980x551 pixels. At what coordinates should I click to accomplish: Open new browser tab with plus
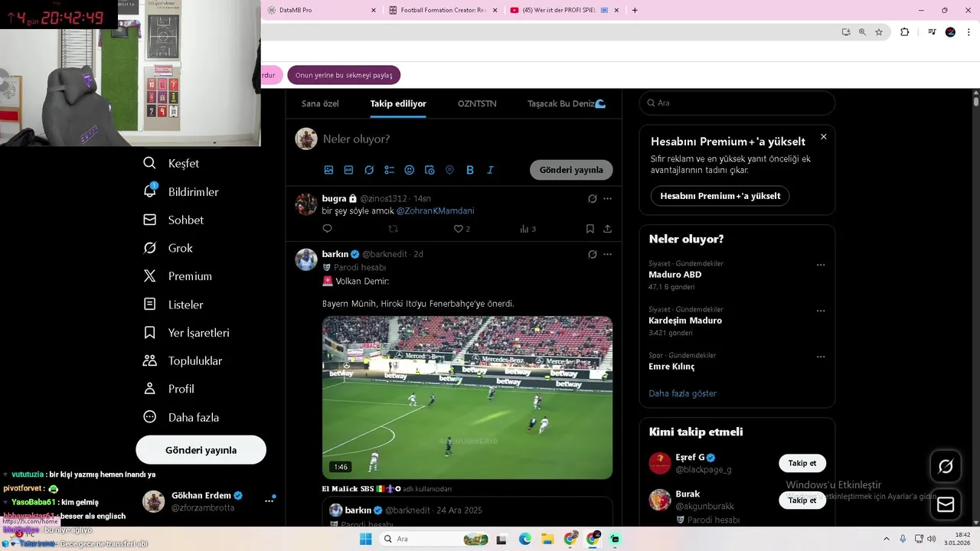(635, 10)
